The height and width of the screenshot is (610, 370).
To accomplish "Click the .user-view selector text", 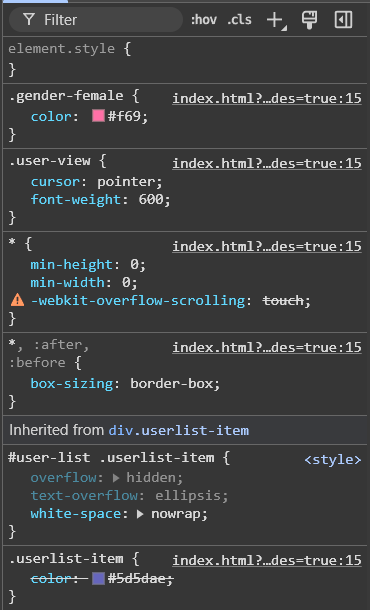I will (50, 161).
